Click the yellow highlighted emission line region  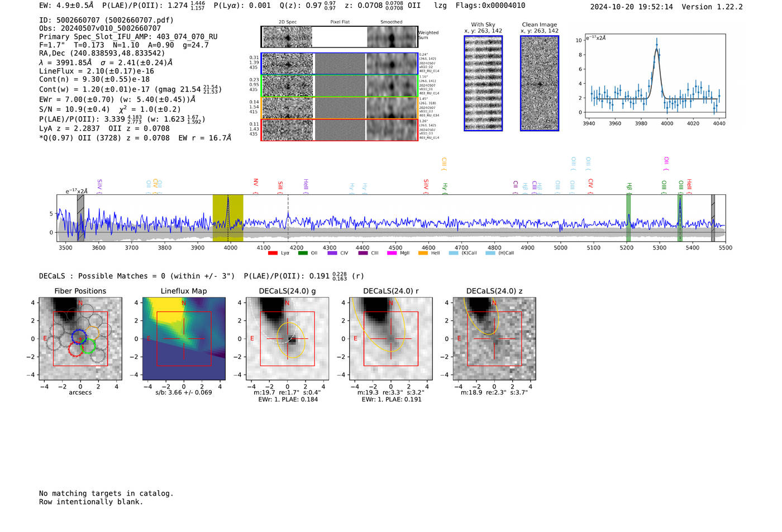tap(228, 218)
